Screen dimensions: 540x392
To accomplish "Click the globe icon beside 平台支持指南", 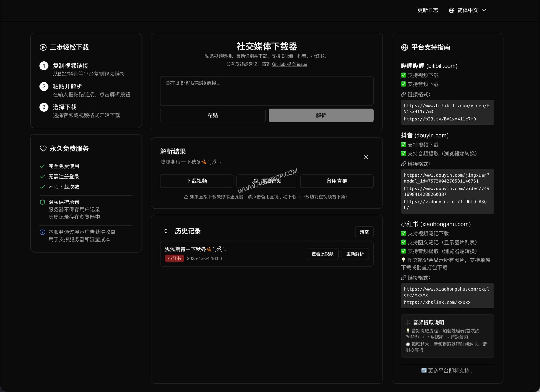I will tap(404, 47).
